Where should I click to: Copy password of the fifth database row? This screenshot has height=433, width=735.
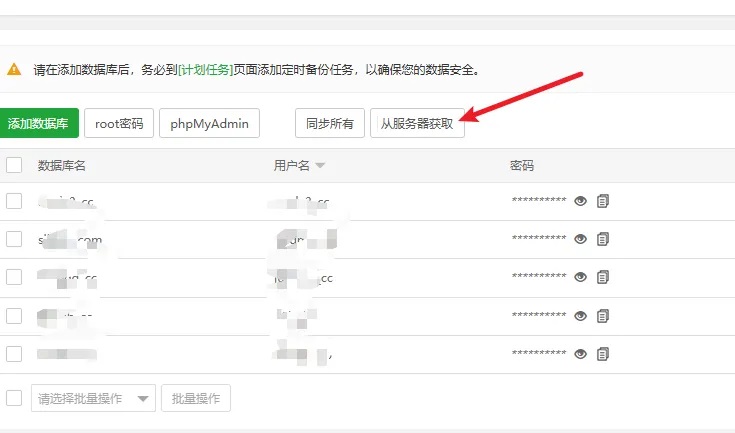pos(602,354)
